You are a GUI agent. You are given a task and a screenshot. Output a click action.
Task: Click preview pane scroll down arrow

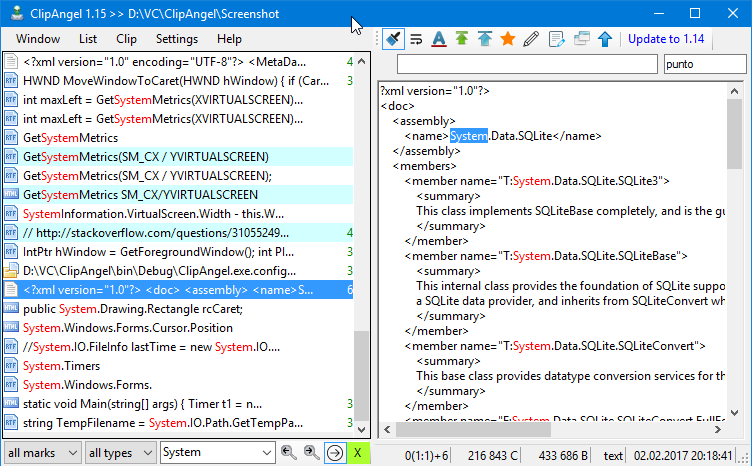click(x=734, y=412)
